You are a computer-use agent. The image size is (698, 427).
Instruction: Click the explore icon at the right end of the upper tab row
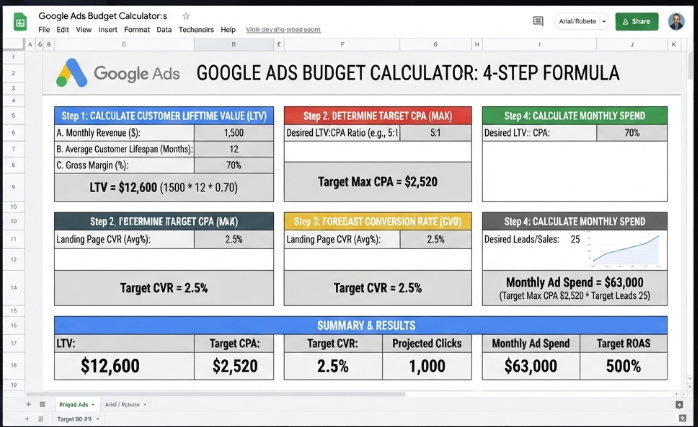(x=679, y=405)
